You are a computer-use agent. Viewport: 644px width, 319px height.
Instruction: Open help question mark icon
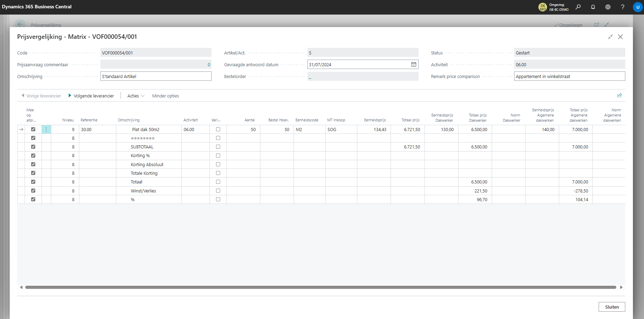pos(623,7)
